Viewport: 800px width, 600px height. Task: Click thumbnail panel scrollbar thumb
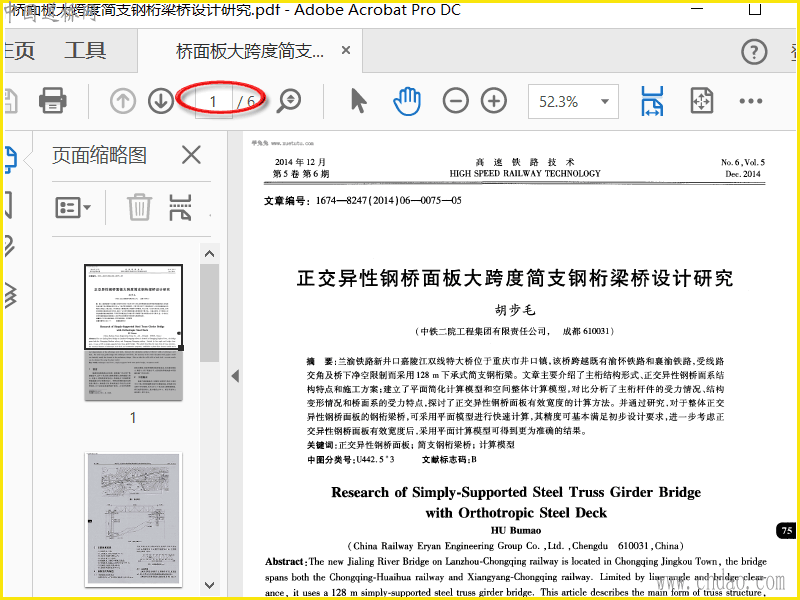(209, 313)
